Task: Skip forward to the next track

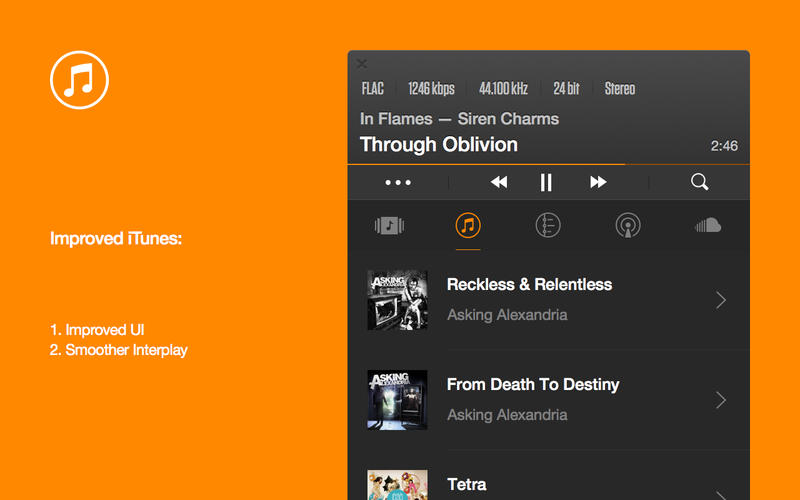Action: click(x=598, y=182)
